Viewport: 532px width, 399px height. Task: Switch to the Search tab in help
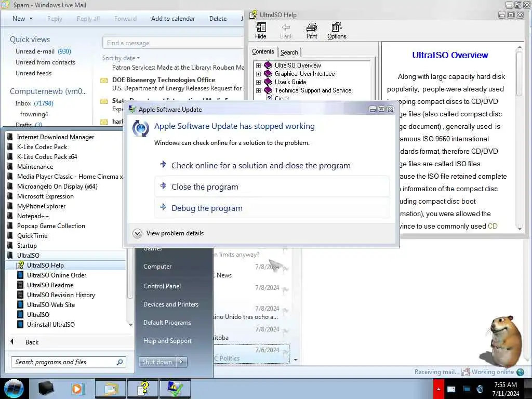point(289,52)
